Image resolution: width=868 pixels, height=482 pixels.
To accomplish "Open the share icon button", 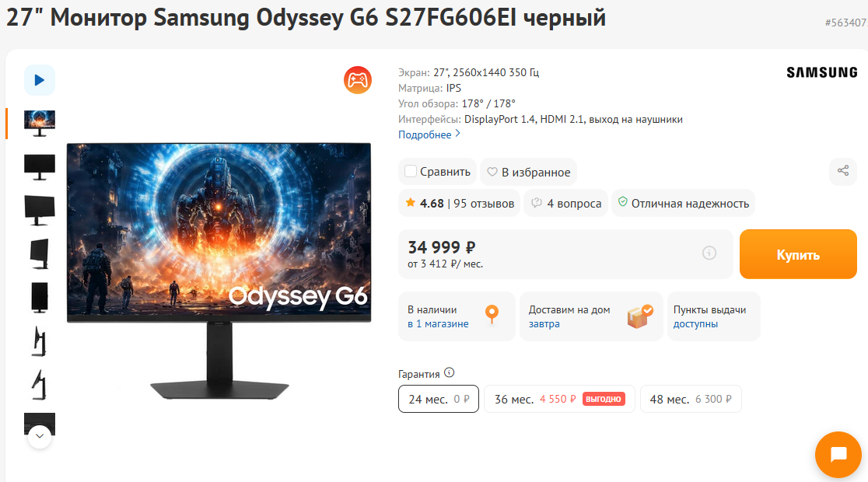I will pyautogui.click(x=843, y=171).
